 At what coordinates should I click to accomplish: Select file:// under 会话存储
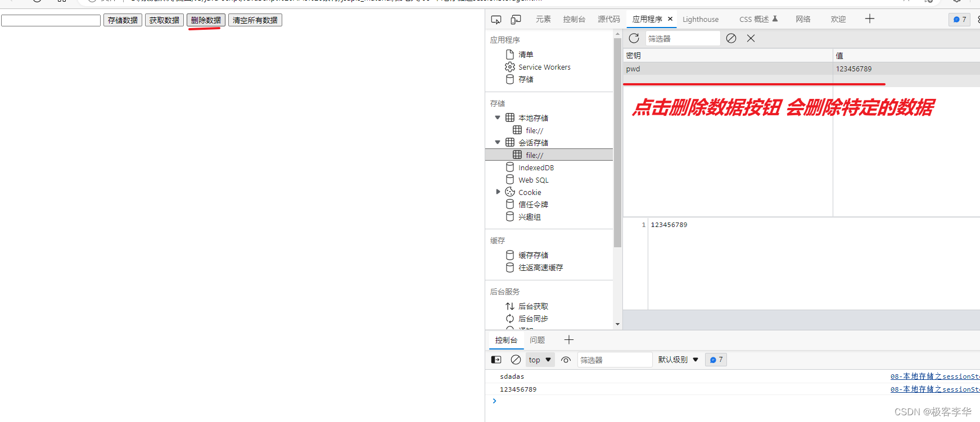(549, 155)
